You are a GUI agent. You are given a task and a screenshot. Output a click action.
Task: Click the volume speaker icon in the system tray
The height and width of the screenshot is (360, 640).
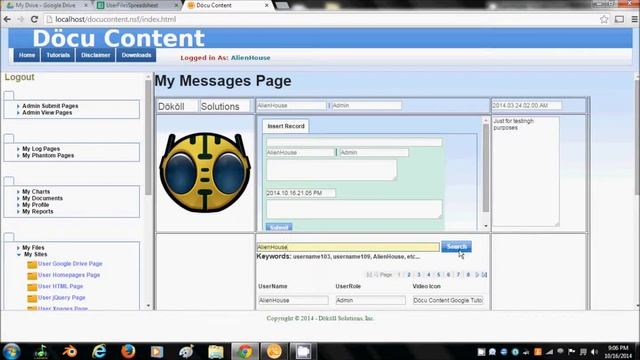click(x=594, y=352)
